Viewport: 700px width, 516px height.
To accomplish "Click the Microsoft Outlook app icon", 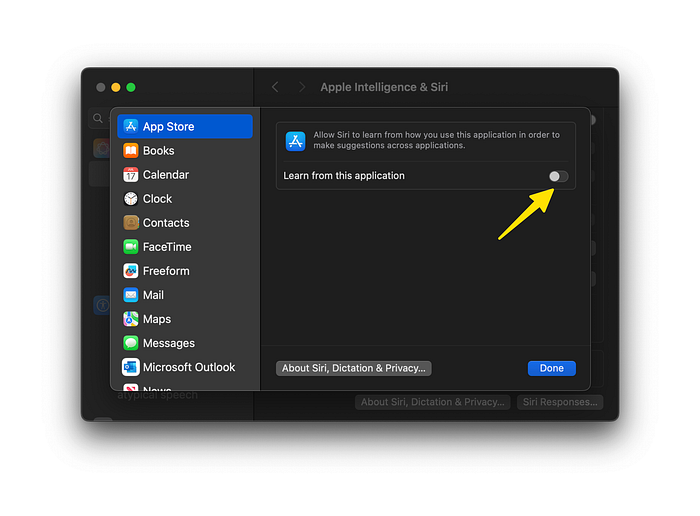I will pos(131,367).
